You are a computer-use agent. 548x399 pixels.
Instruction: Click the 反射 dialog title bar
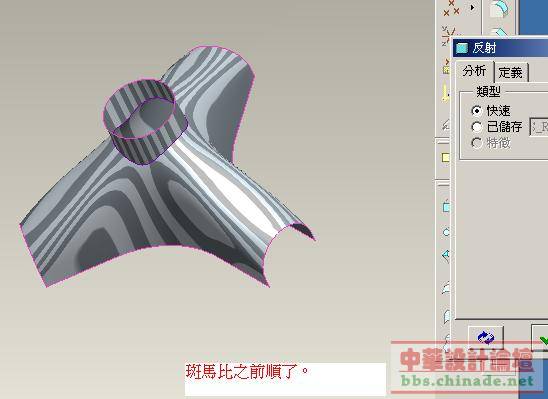500,48
